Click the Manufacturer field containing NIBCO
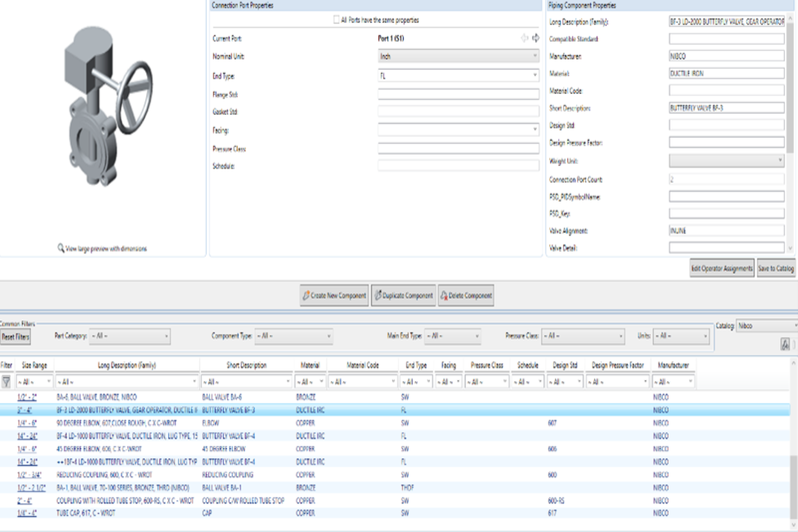This screenshot has height=532, width=798. (x=727, y=56)
